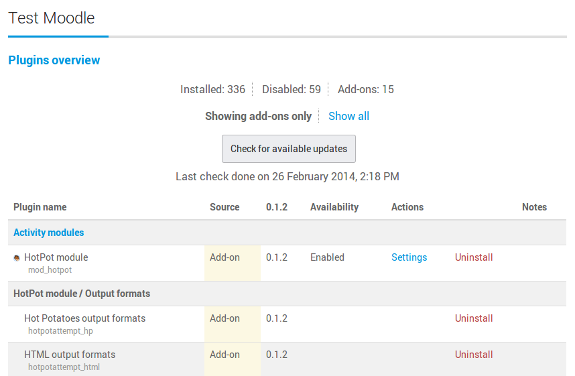Click the Add-ons: 15 count
This screenshot has height=376, width=575.
pyautogui.click(x=366, y=89)
